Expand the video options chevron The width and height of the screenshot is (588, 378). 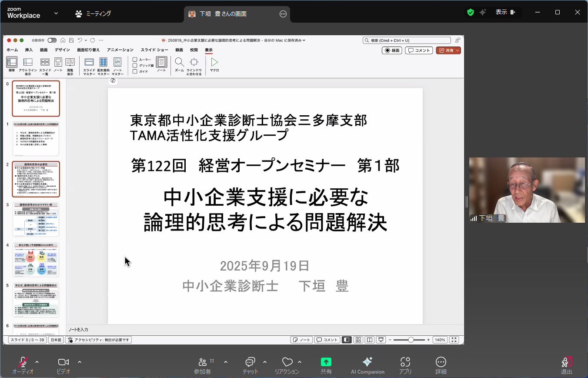tap(80, 361)
